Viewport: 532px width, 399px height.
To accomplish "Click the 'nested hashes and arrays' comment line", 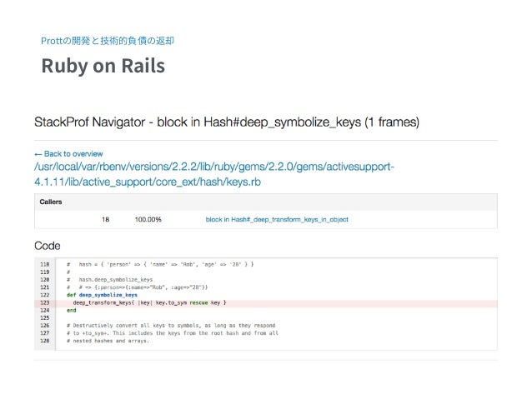I will tap(108, 341).
